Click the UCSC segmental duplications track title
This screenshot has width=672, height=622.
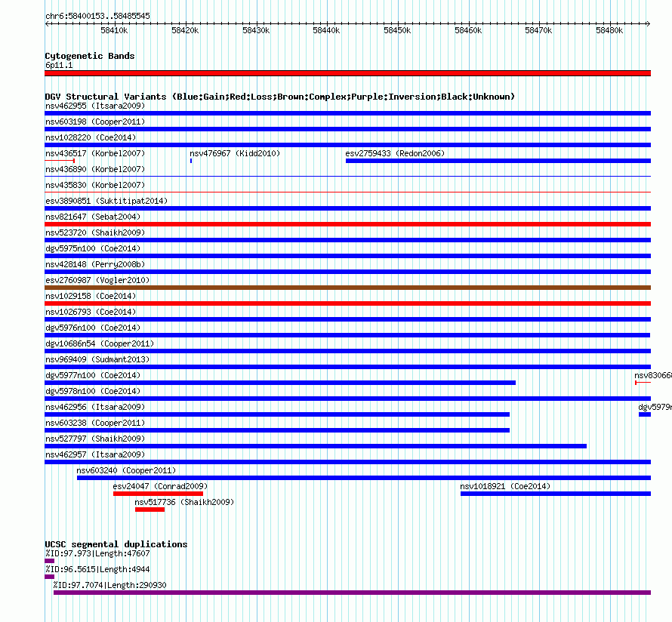pyautogui.click(x=116, y=544)
